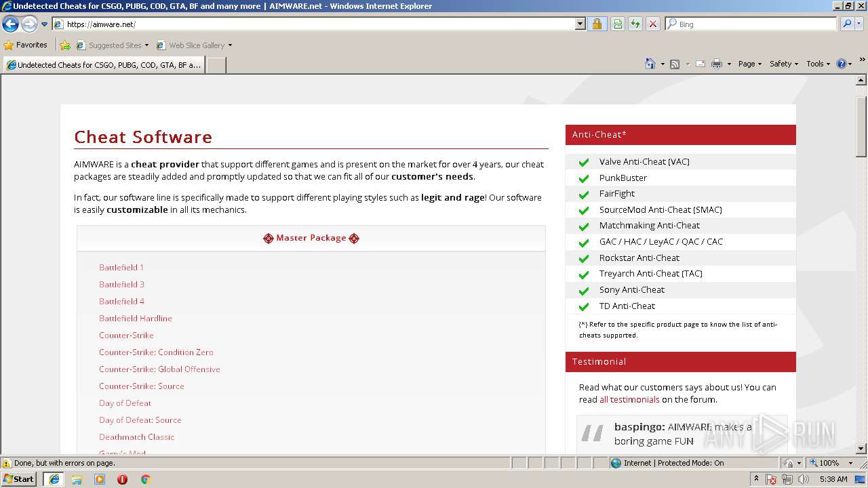Click the Home icon in command bar

[x=650, y=64]
